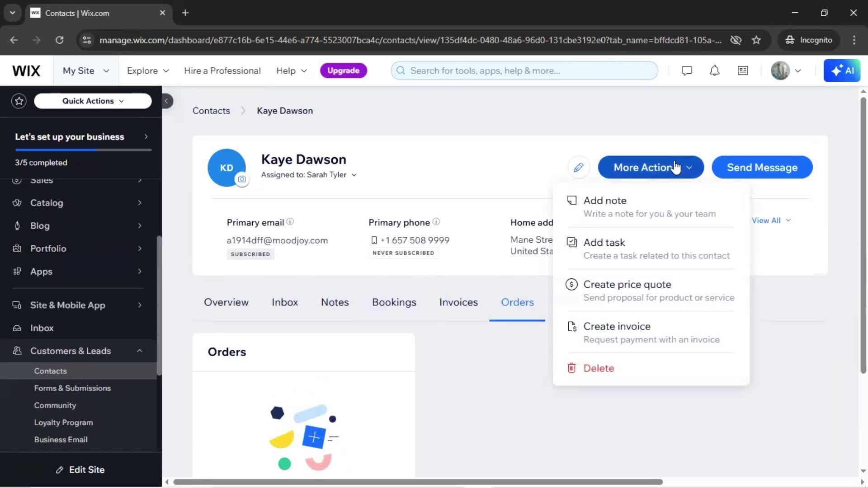Click the favorites star in sidebar

pyautogui.click(x=19, y=101)
